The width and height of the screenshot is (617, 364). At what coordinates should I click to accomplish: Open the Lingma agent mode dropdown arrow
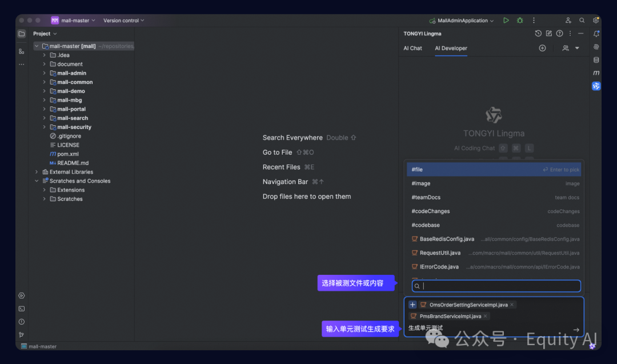pos(577,48)
